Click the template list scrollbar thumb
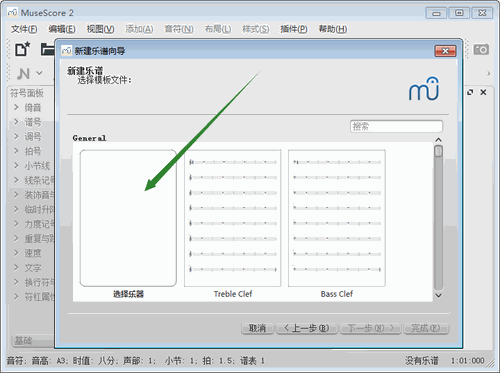Viewport: 500px width, 373px height. (439, 151)
